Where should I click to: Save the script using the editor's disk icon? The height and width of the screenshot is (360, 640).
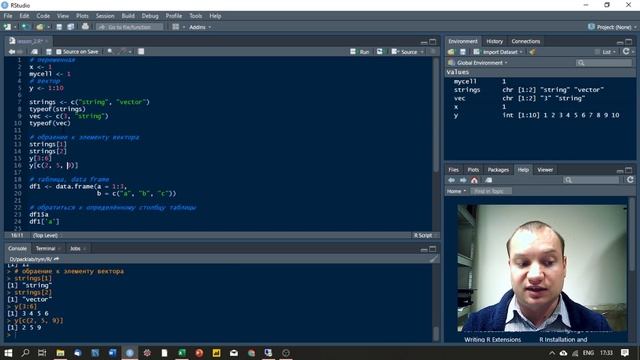point(49,52)
